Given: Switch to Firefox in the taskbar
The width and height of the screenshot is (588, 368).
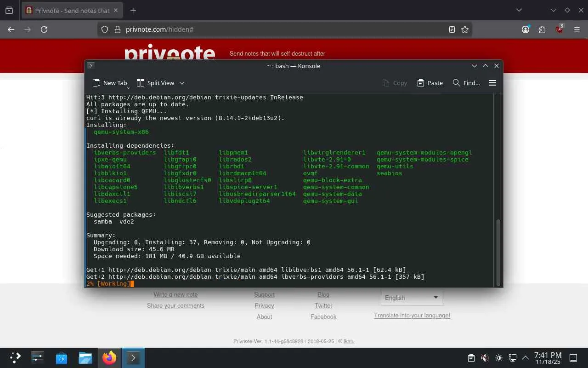Looking at the screenshot, I should coord(109,358).
